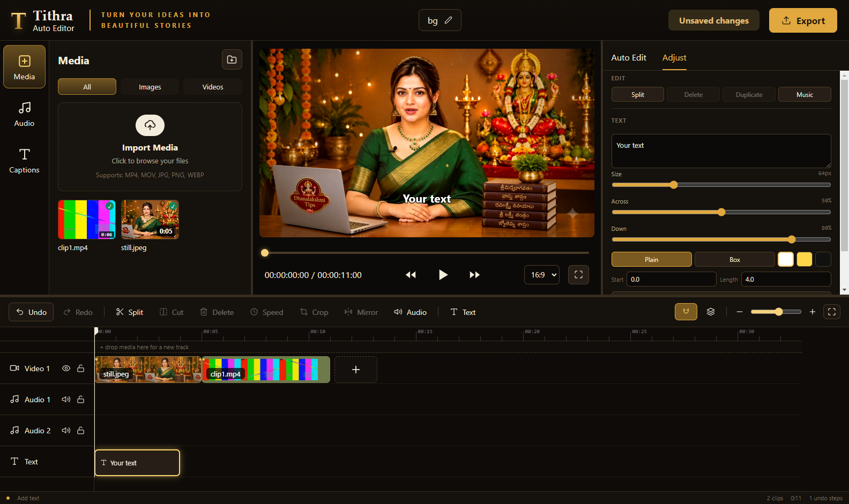Lock the Video 1 track
Viewport: 849px width, 504px height.
pos(81,368)
